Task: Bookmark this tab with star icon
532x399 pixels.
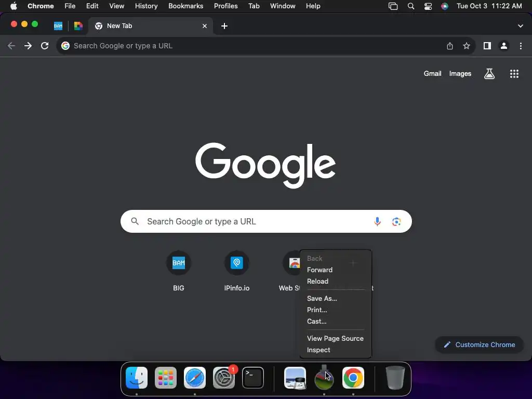Action: pyautogui.click(x=467, y=46)
